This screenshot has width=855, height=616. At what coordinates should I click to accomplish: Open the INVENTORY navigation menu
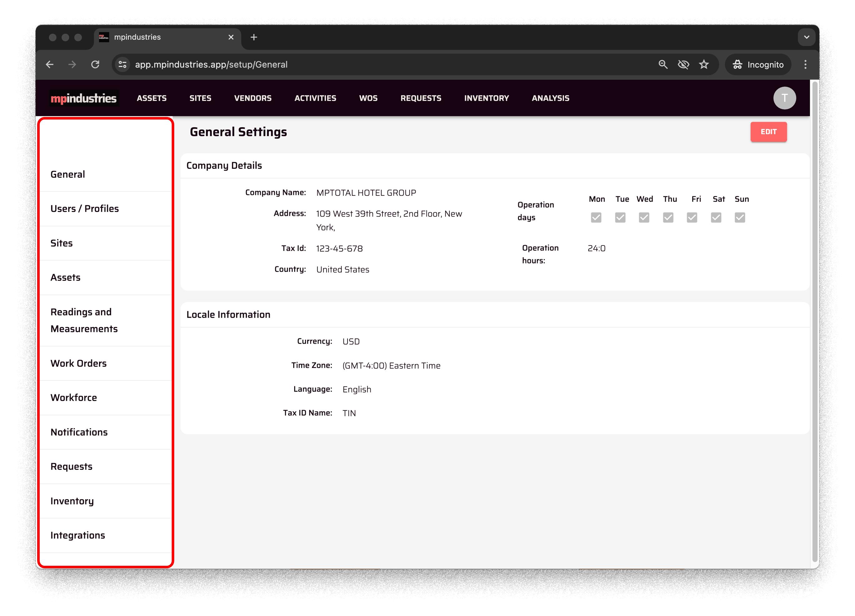[486, 98]
